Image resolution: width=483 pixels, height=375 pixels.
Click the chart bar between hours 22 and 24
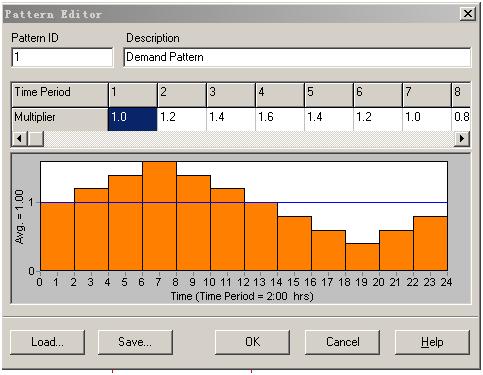coord(430,243)
